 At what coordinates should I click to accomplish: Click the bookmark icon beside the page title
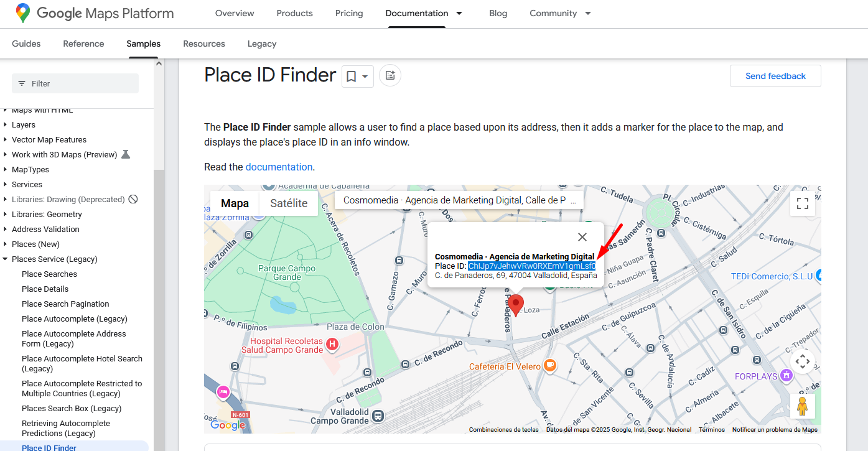click(x=352, y=77)
